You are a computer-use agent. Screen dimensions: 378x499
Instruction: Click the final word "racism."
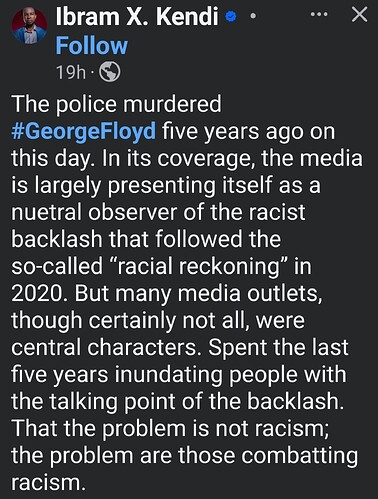[46, 483]
